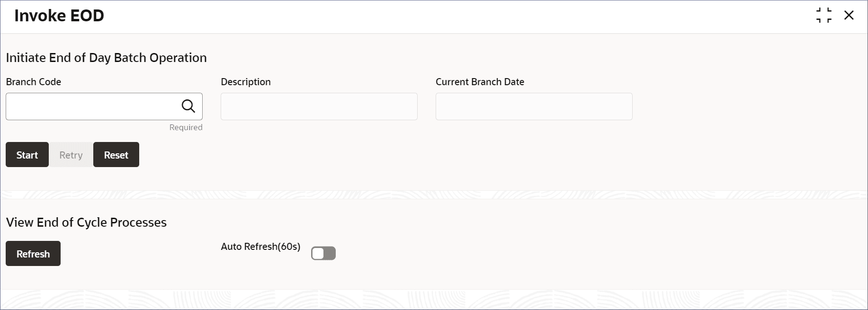Click the Current Branch Date label
The height and width of the screenshot is (310, 868).
[x=480, y=82]
